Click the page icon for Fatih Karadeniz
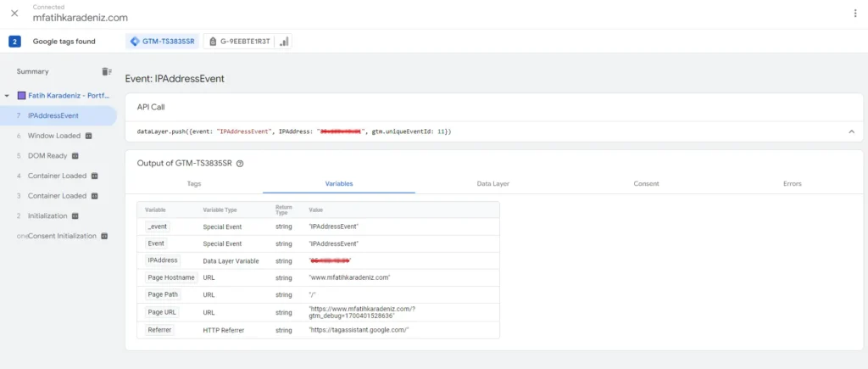Image resolution: width=868 pixels, height=369 pixels. [x=21, y=96]
